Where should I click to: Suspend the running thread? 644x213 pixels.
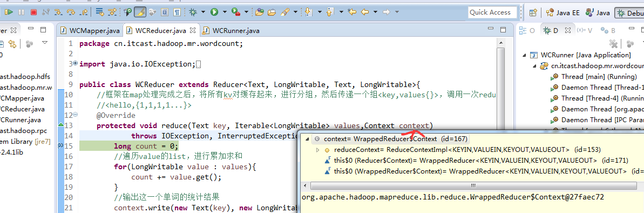click(22, 12)
